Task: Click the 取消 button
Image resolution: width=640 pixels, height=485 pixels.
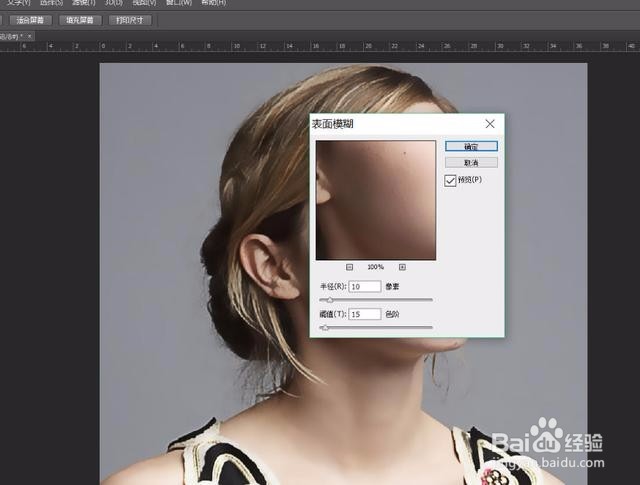Action: [x=471, y=162]
